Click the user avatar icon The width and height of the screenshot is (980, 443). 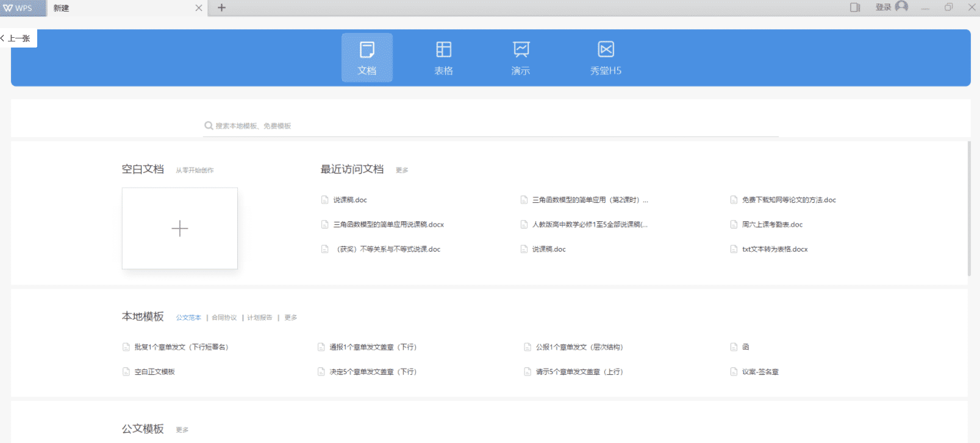(x=902, y=7)
